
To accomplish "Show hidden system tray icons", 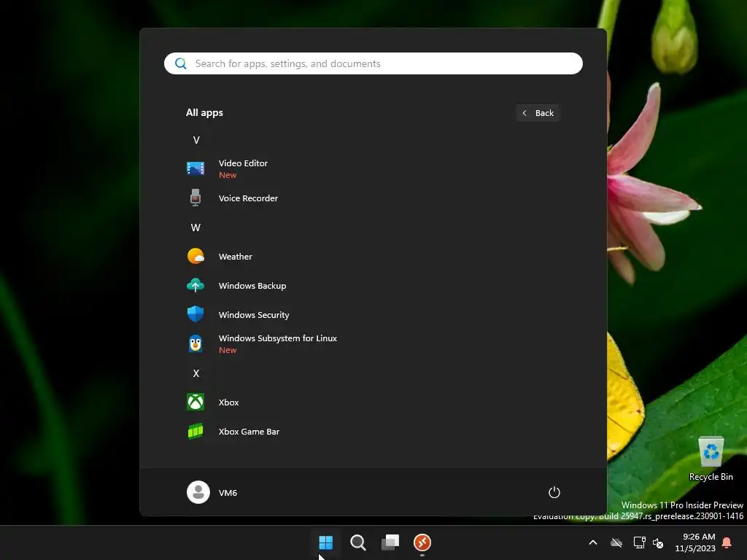I will click(593, 542).
